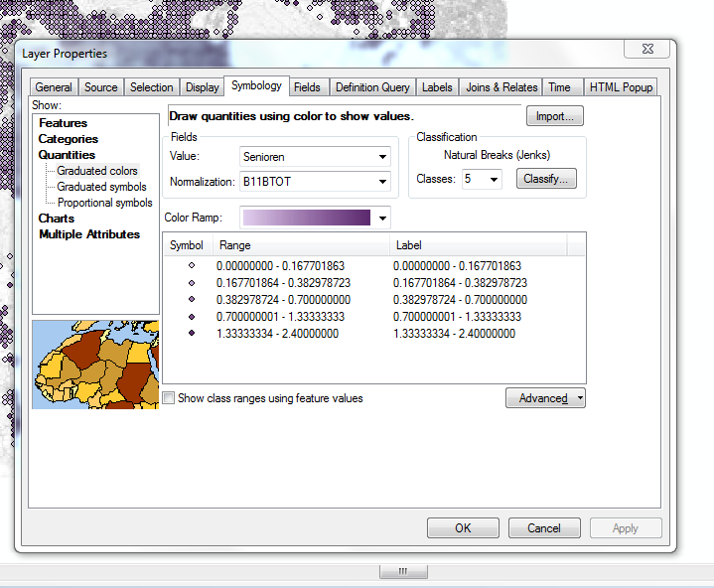
Task: Open the Color Ramp dropdown arrow
Action: click(382, 218)
